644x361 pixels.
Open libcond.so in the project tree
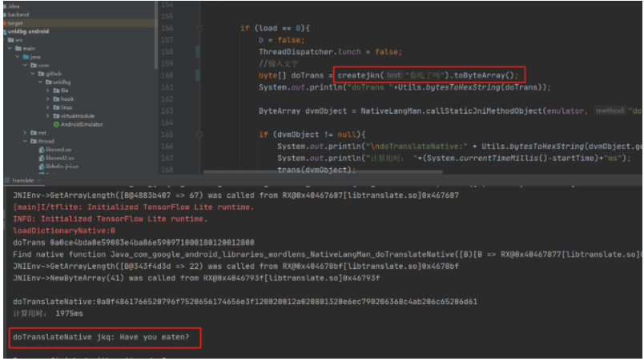tap(58, 150)
